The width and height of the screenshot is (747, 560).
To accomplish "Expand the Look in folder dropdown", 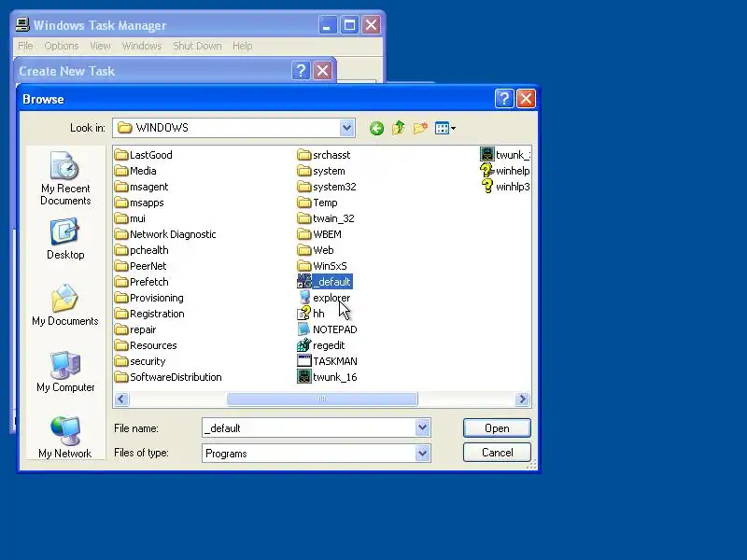I will (346, 128).
